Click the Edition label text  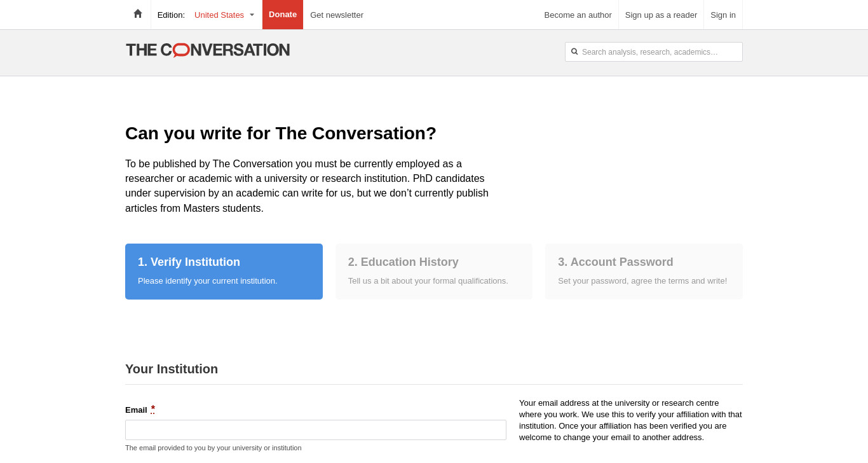171,15
